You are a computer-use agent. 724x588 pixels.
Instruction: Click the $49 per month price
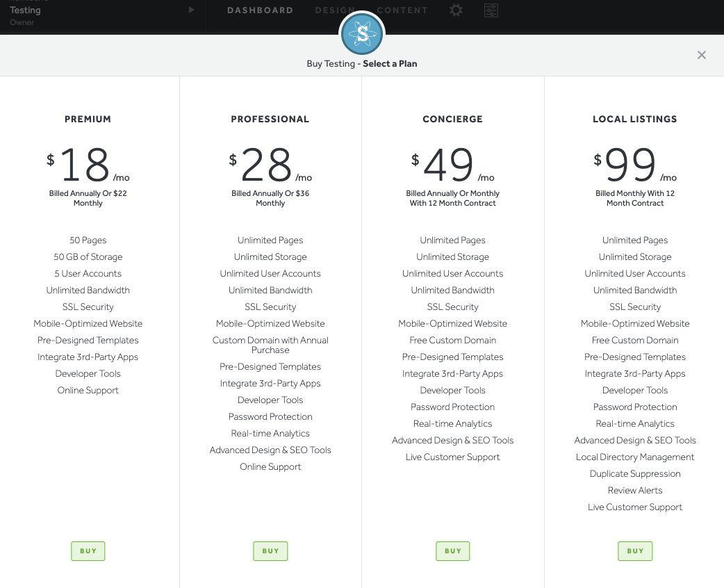coord(452,165)
